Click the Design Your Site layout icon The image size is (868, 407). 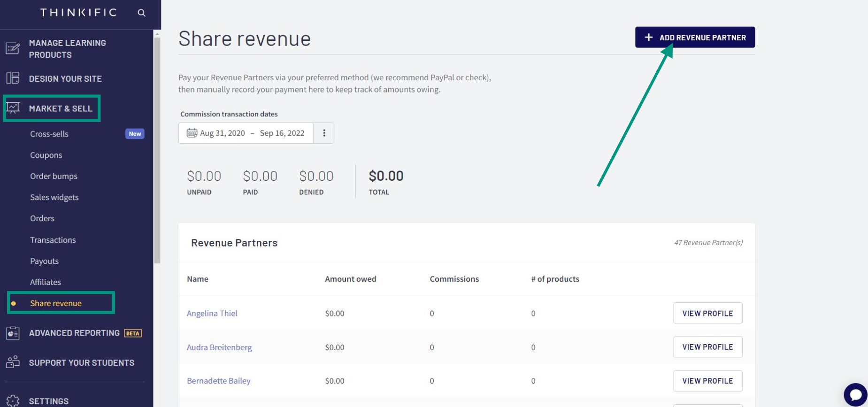coord(13,78)
